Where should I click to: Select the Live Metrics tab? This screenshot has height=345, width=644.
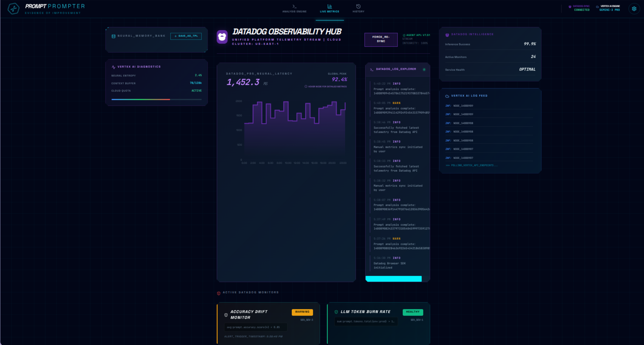click(x=329, y=9)
